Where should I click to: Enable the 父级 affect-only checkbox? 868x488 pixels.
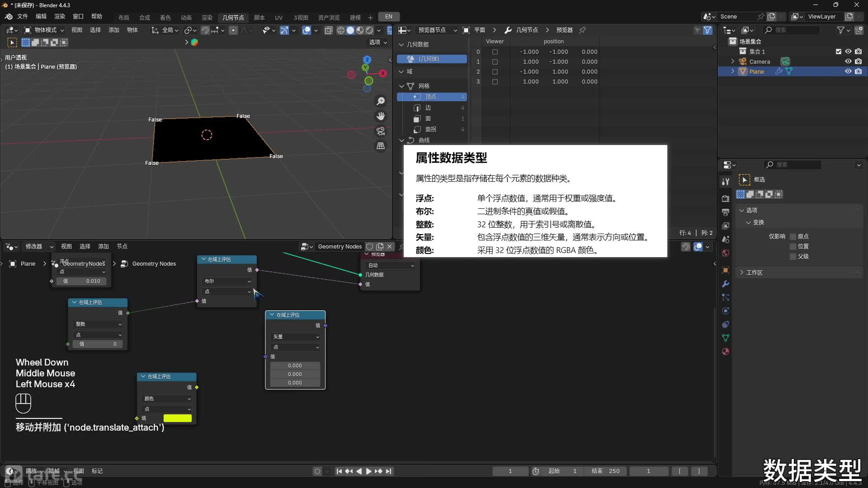(x=793, y=257)
